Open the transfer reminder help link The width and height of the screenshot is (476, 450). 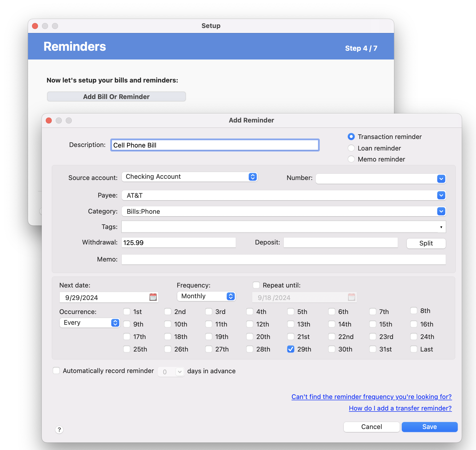400,408
